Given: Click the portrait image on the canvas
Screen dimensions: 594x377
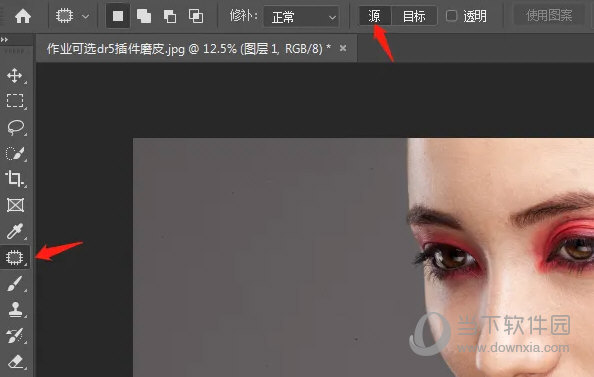Looking at the screenshot, I should pyautogui.click(x=363, y=258).
